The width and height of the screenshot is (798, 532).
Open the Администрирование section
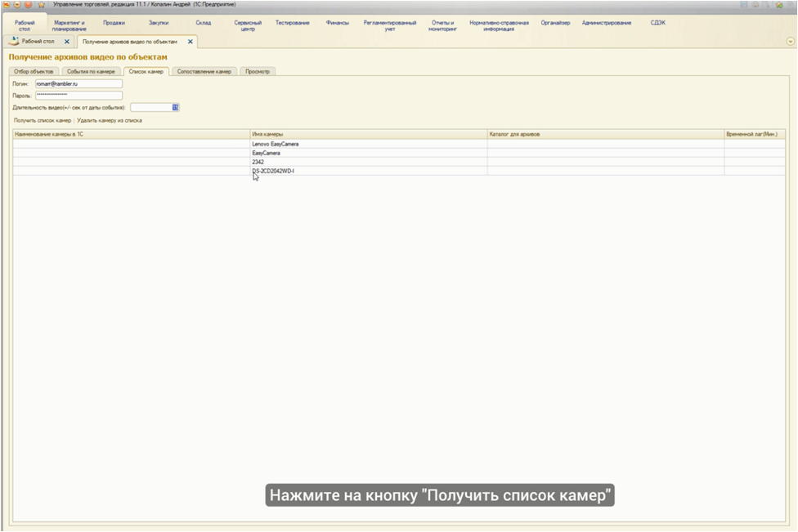click(x=607, y=23)
